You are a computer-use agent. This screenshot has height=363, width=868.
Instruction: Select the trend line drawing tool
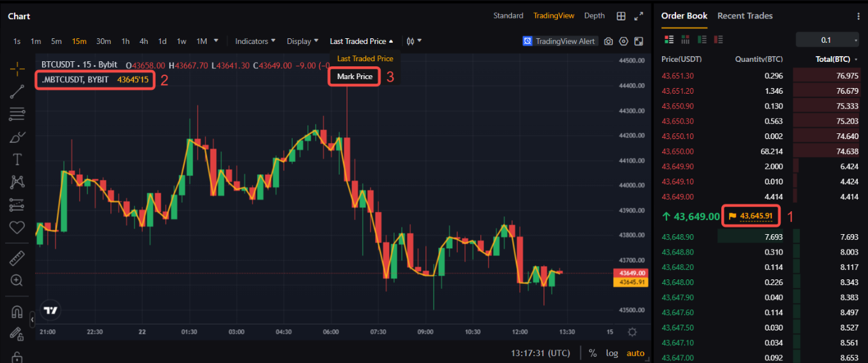(17, 91)
